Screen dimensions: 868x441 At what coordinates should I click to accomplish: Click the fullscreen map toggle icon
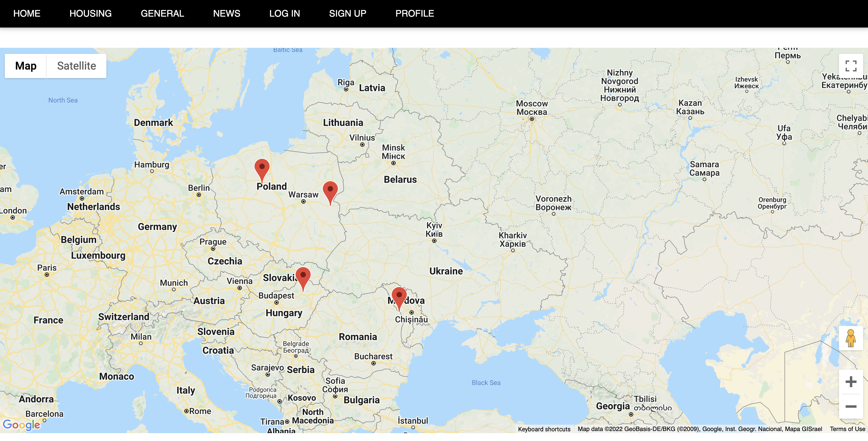pyautogui.click(x=850, y=66)
